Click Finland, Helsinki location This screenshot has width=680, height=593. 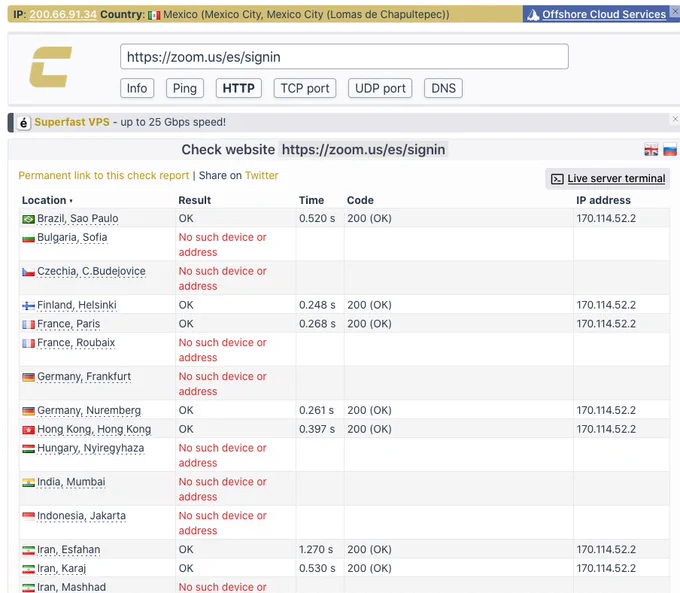coord(77,305)
